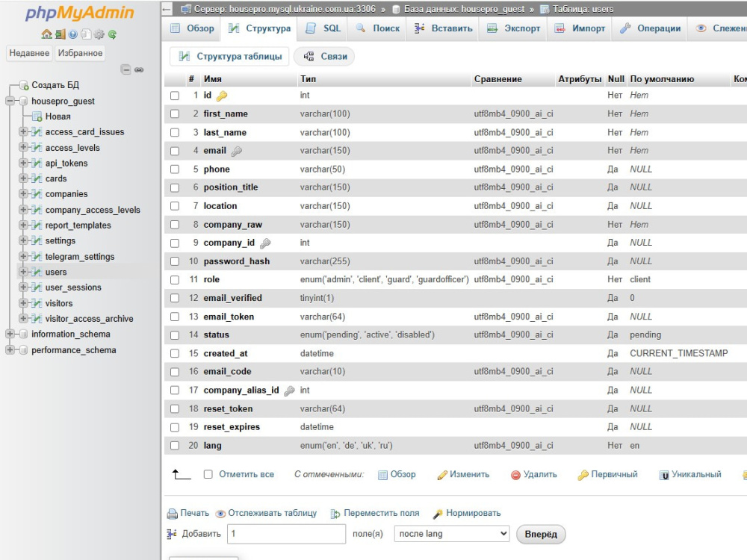This screenshot has width=747, height=560.
Task: Select the status column checkbox
Action: tap(175, 335)
